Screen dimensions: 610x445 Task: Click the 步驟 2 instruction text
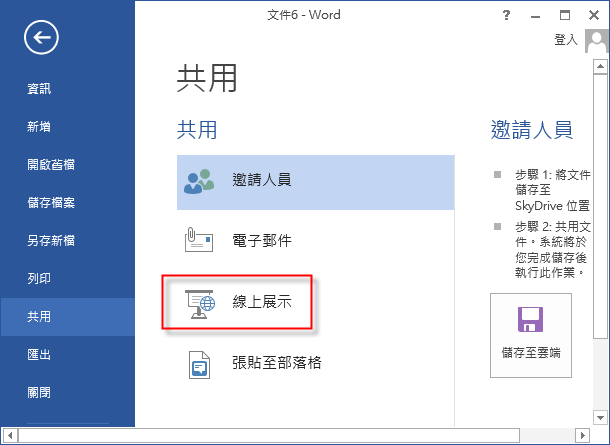coord(553,249)
